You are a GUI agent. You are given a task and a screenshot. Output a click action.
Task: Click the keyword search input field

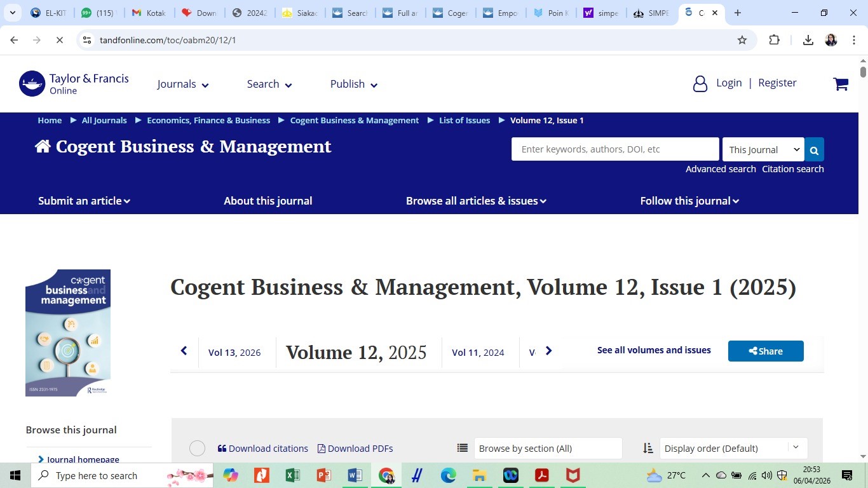(x=614, y=149)
